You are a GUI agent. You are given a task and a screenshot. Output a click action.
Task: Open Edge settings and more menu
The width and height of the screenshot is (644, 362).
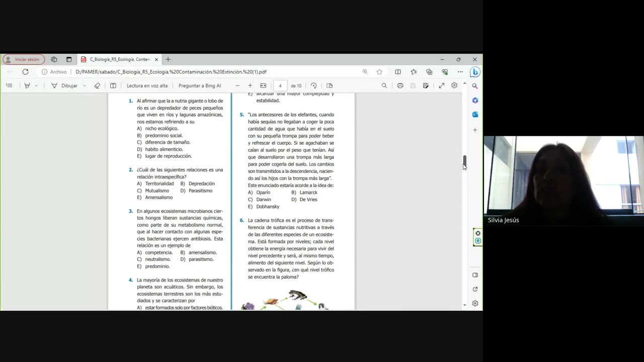point(460,72)
